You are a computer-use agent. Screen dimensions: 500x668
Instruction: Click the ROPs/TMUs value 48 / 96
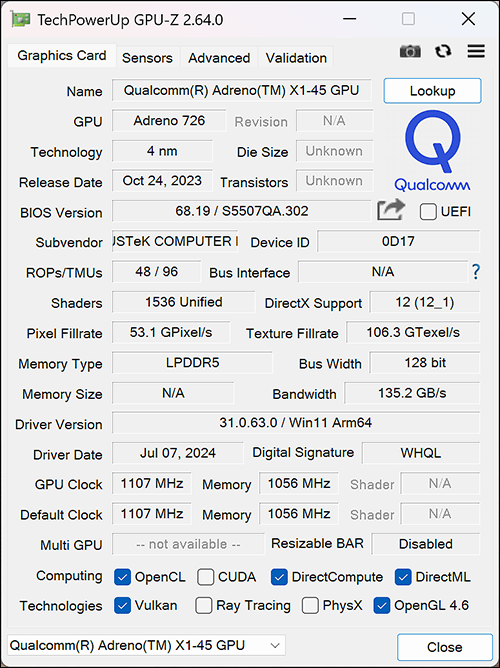pyautogui.click(x=156, y=271)
